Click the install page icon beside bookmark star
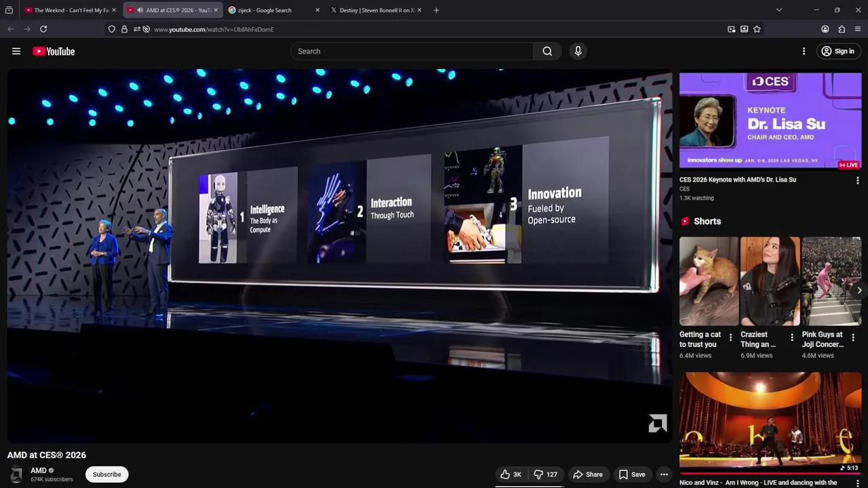Screen dimensions: 868x488 (x=744, y=29)
